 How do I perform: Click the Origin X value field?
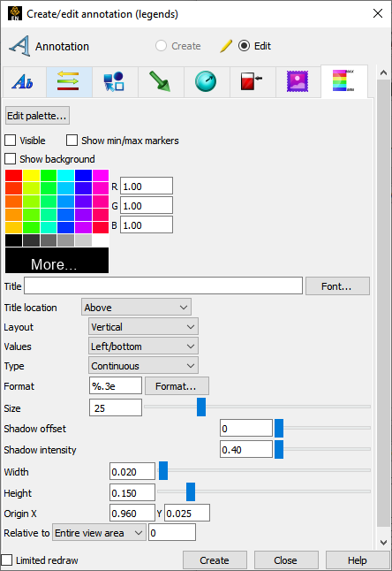pyautogui.click(x=132, y=513)
